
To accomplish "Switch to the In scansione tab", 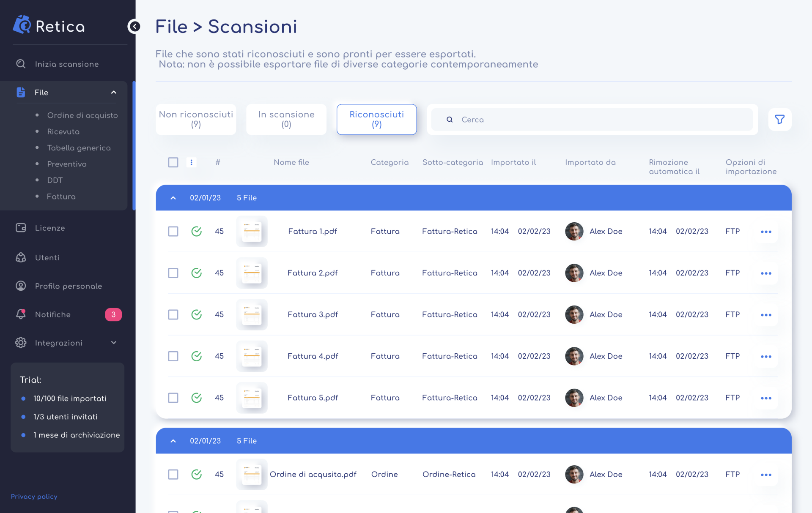I will [286, 120].
